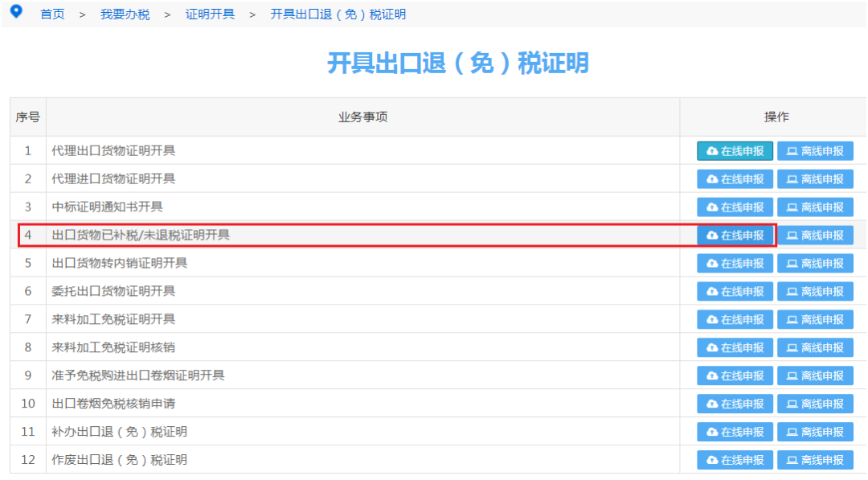Select the text 作废出口退（免）税证明

[120, 460]
